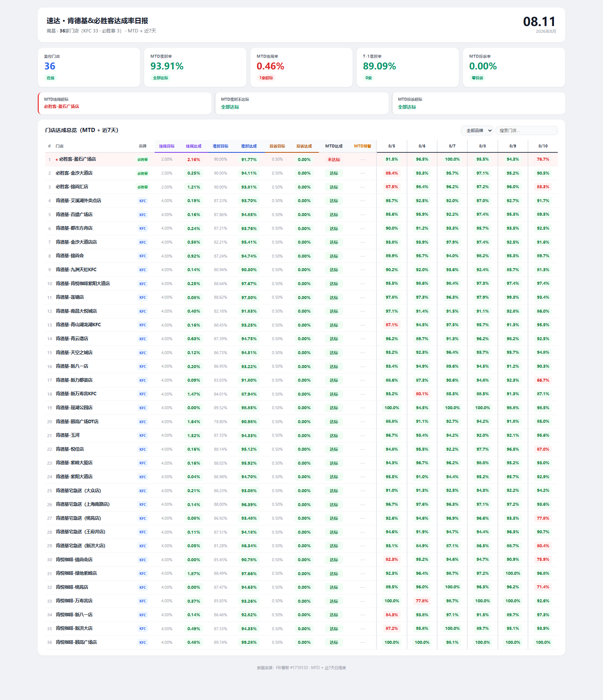The height and width of the screenshot is (700, 603).
Task: Sort by the 违规目标 column header
Action: (x=167, y=146)
